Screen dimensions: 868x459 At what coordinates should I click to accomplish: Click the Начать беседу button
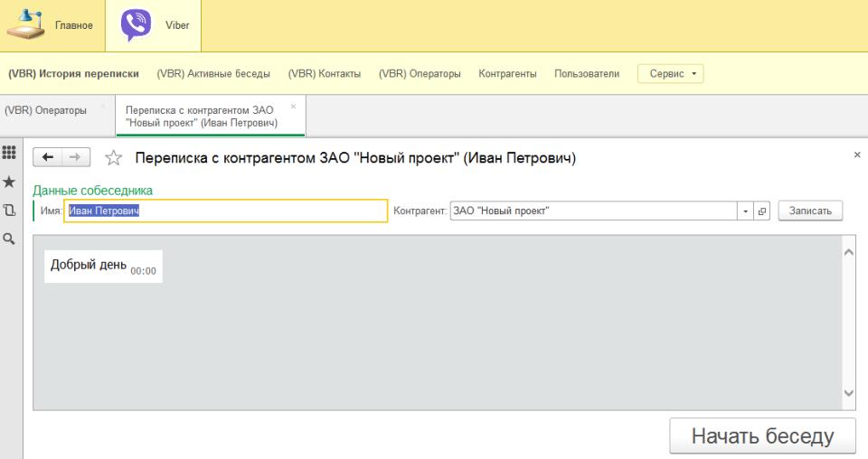(762, 436)
